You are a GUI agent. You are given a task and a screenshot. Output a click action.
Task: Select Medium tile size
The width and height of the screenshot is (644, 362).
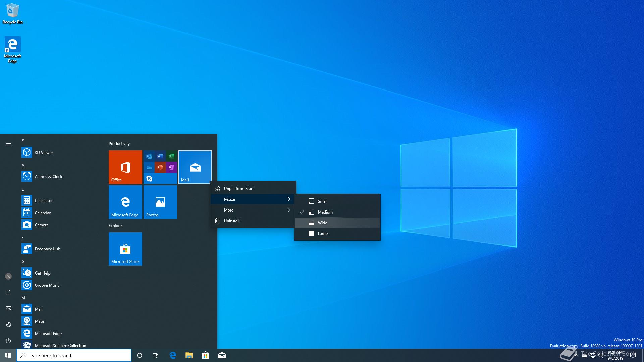337,212
